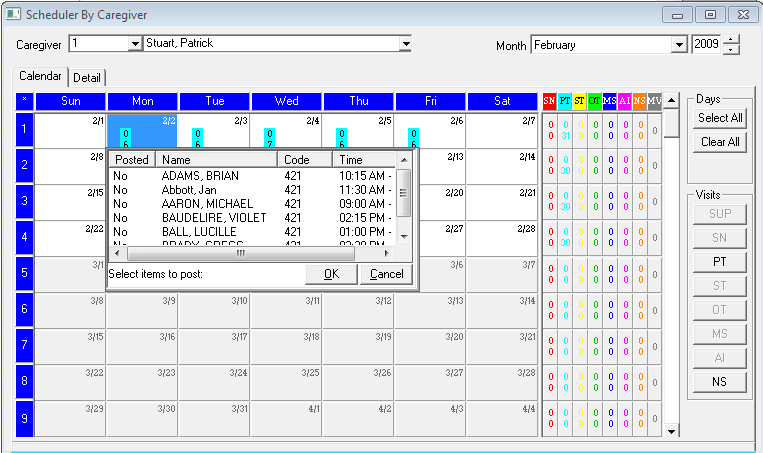The width and height of the screenshot is (763, 453).
Task: Click the green OT column header
Action: click(595, 101)
